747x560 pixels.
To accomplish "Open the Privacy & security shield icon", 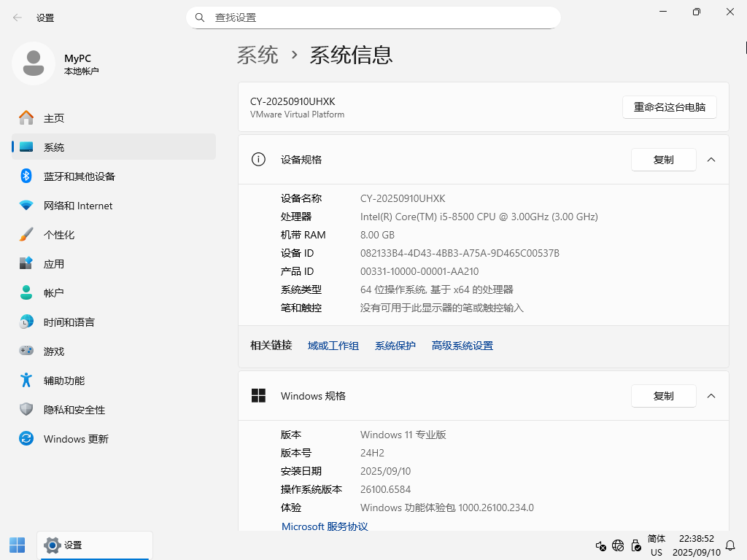I will (26, 410).
